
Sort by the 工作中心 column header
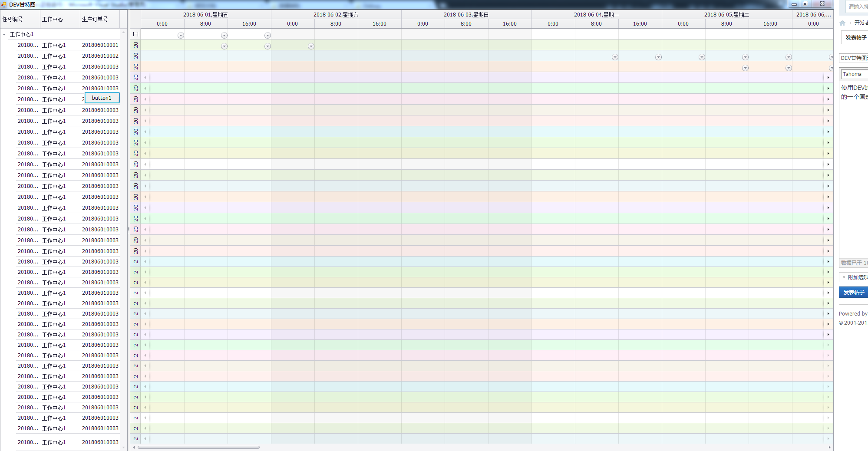click(59, 19)
